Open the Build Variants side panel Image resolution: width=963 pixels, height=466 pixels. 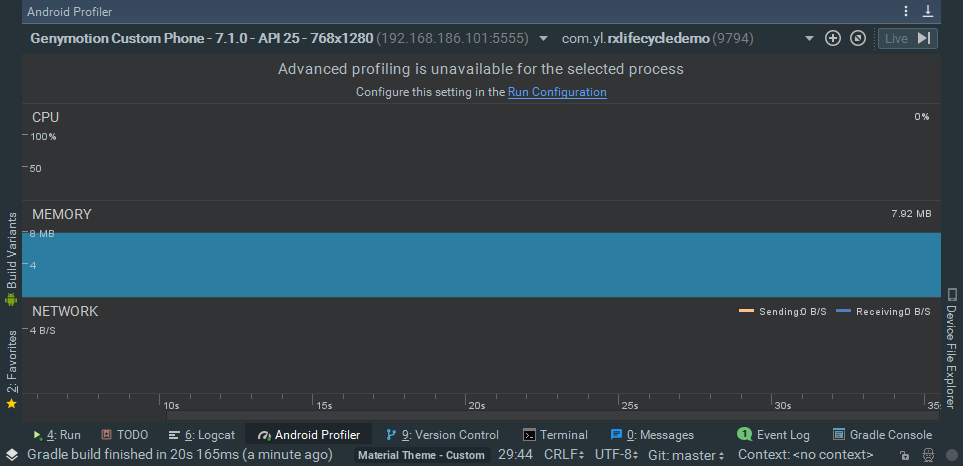pyautogui.click(x=12, y=255)
